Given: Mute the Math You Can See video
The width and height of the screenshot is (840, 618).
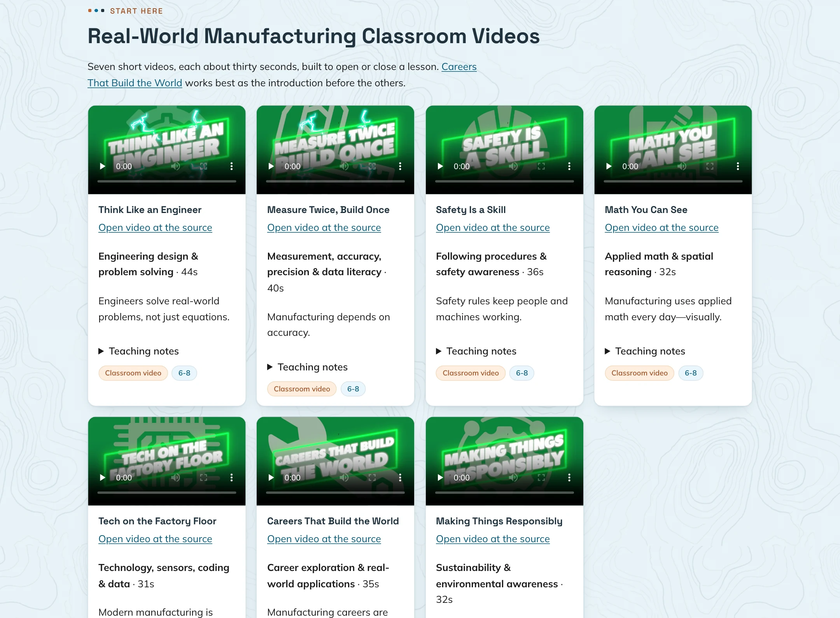Looking at the screenshot, I should coord(682,166).
